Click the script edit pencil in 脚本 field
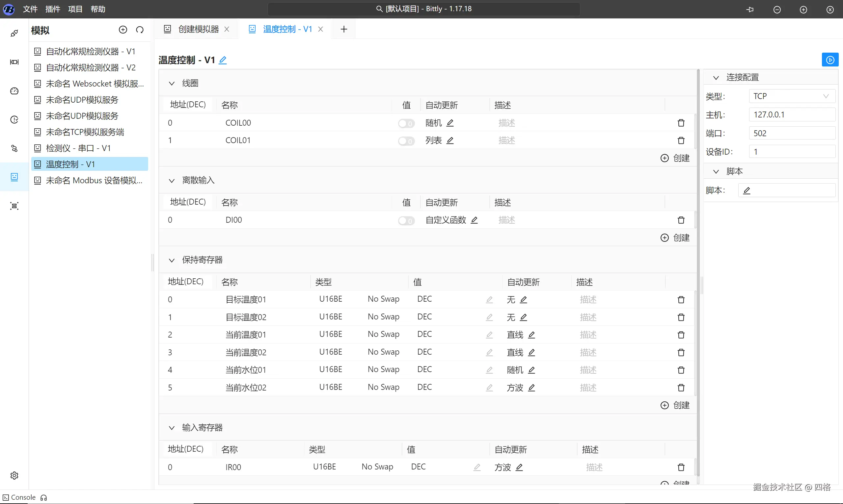This screenshot has width=843, height=504. pyautogui.click(x=747, y=190)
